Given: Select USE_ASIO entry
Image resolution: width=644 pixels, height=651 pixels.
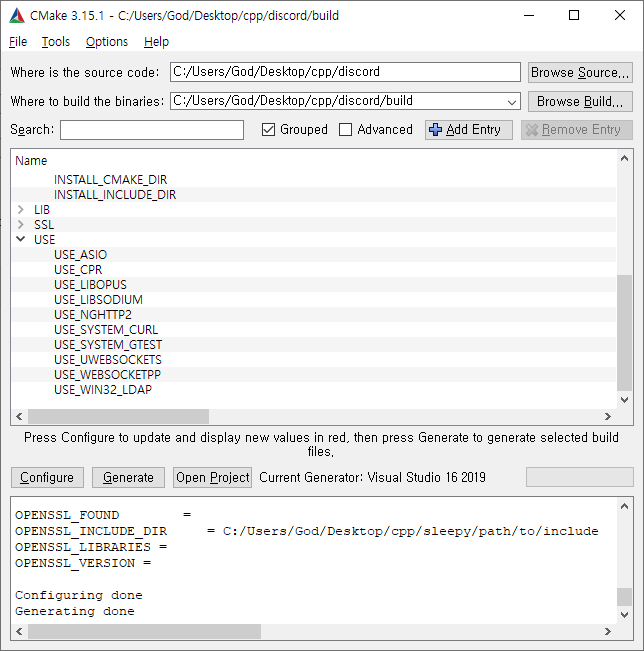Looking at the screenshot, I should 81,255.
